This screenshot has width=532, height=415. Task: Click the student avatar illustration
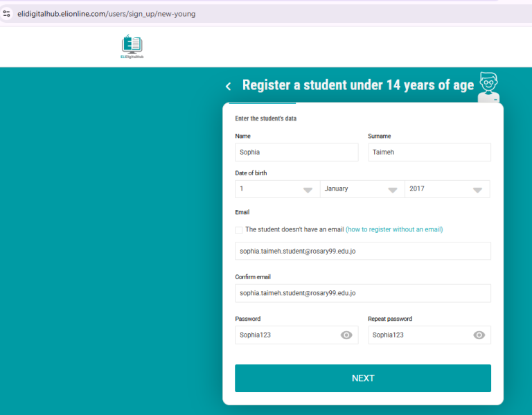(x=490, y=87)
